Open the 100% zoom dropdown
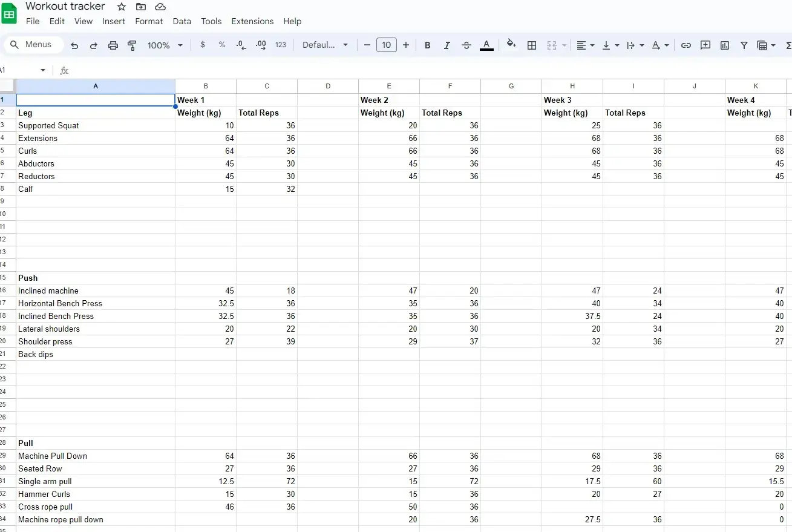 pos(165,45)
